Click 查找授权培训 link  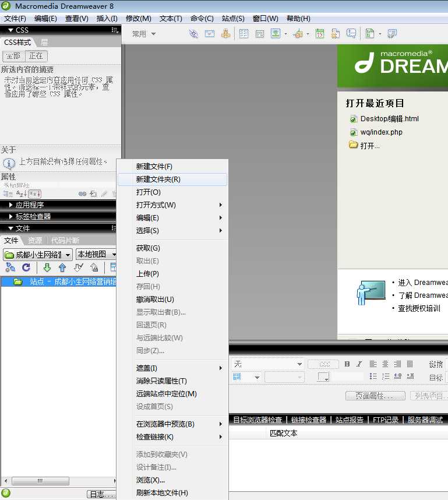click(x=419, y=308)
